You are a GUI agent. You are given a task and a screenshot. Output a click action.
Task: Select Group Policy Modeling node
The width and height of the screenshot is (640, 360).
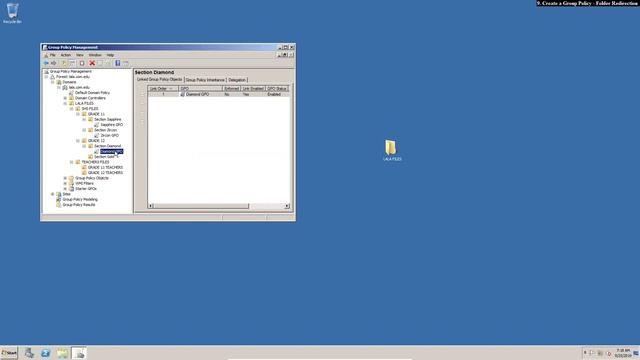(80, 199)
